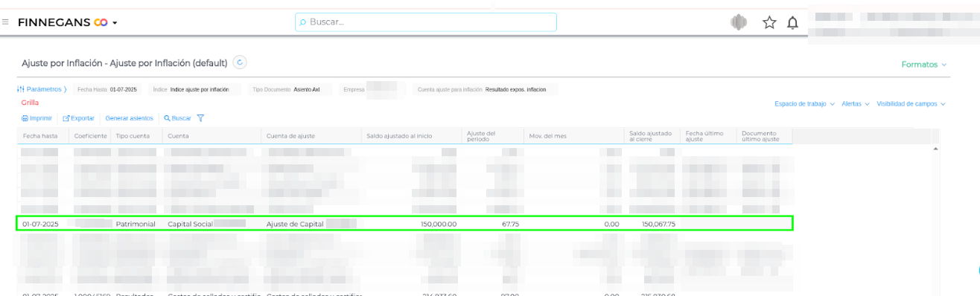Open the notifications bell
The image size is (980, 296).
click(x=792, y=22)
